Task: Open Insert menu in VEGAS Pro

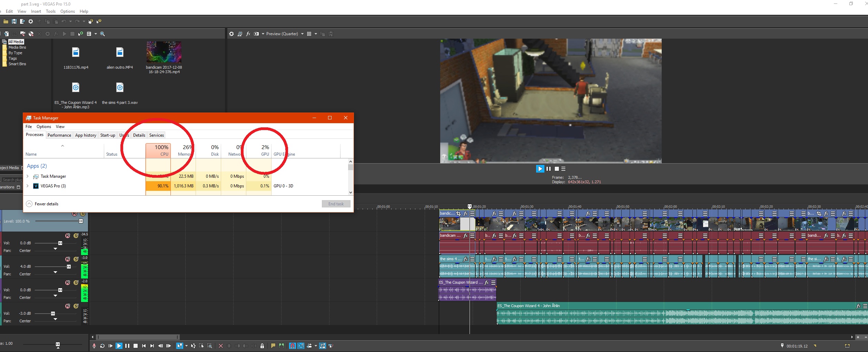Action: click(36, 11)
